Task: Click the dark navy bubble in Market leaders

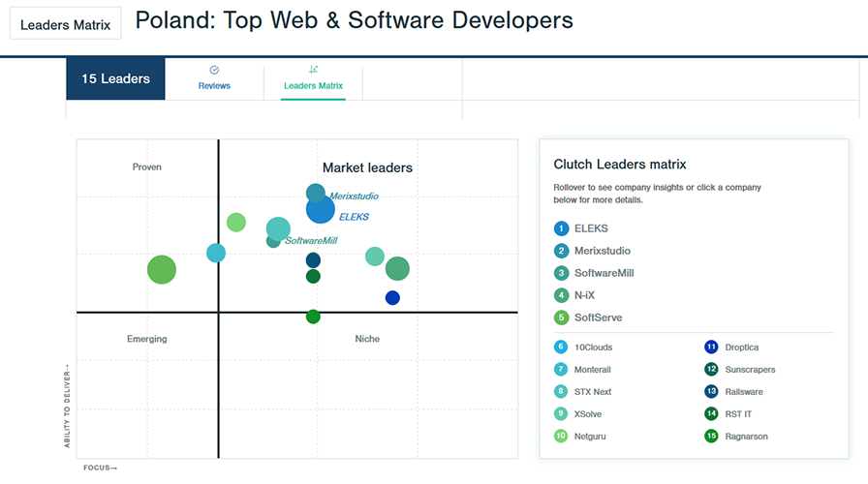Action: coord(313,260)
